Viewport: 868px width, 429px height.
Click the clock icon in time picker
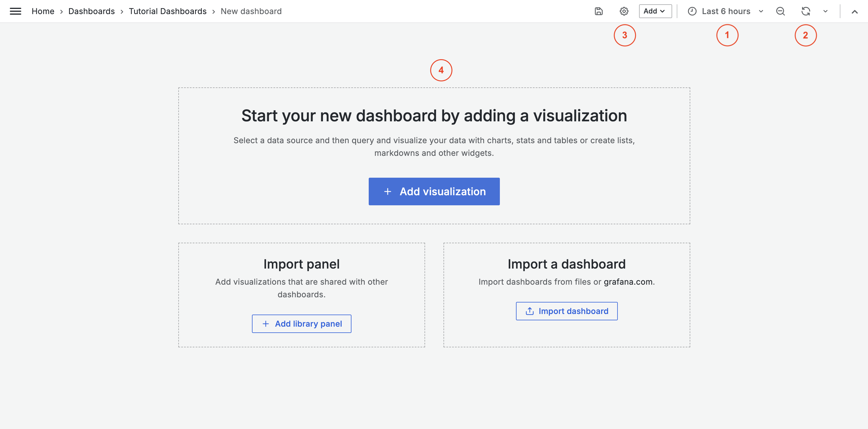tap(692, 11)
